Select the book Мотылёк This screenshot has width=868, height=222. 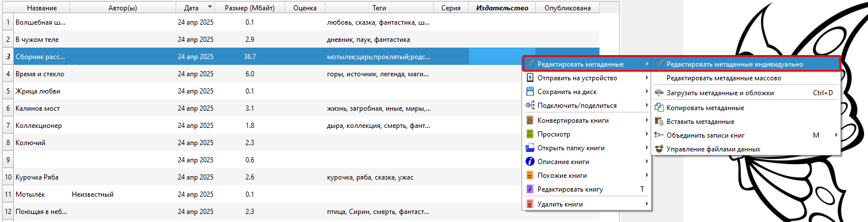click(x=30, y=194)
